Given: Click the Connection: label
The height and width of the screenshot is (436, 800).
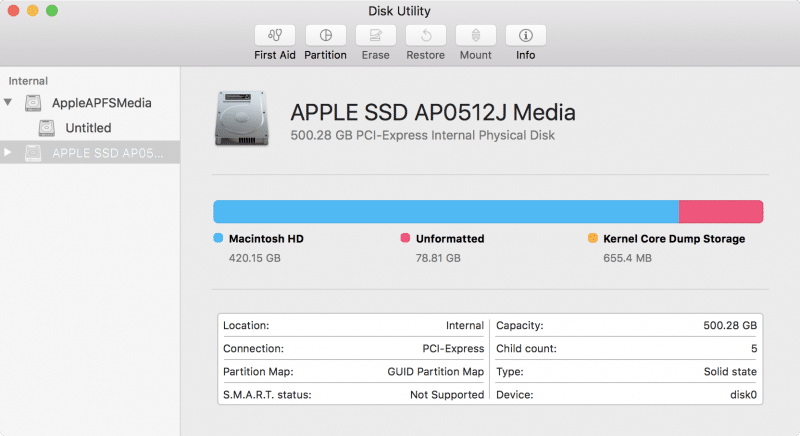Looking at the screenshot, I should pyautogui.click(x=253, y=348).
